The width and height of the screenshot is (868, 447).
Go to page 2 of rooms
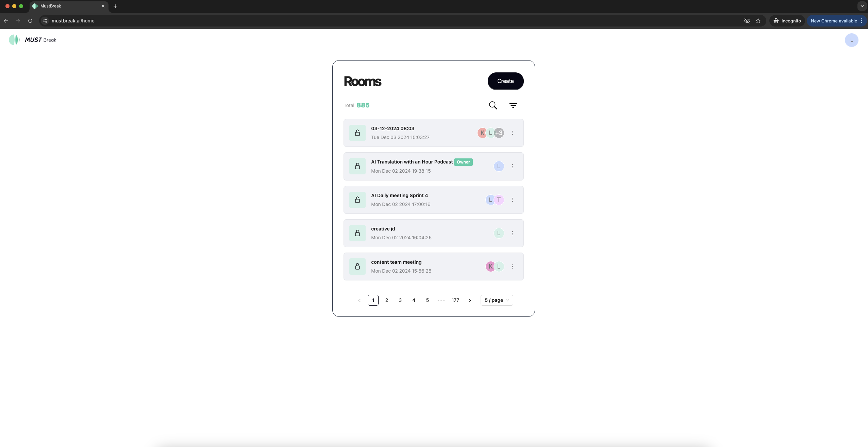tap(386, 300)
